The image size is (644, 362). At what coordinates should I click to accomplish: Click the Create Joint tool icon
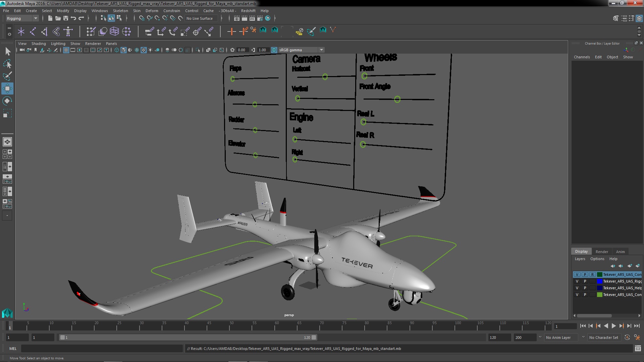(x=33, y=32)
